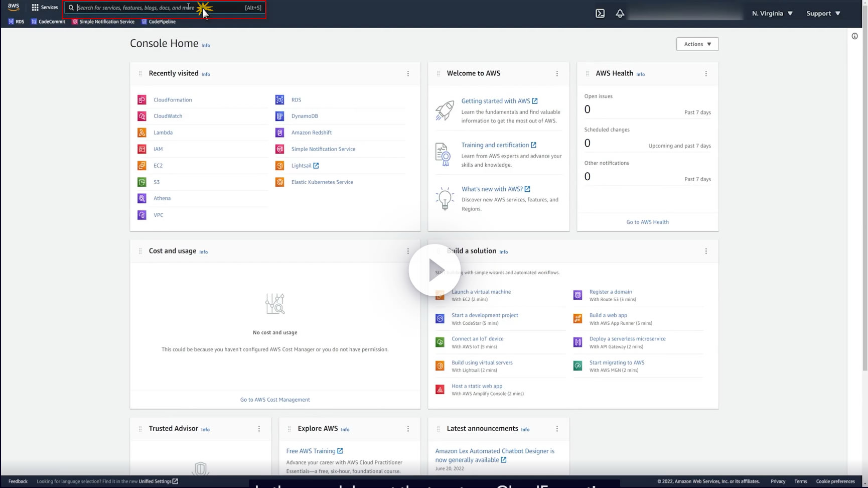
Task: Click the Elastic Kubernetes Service icon
Action: point(280,182)
